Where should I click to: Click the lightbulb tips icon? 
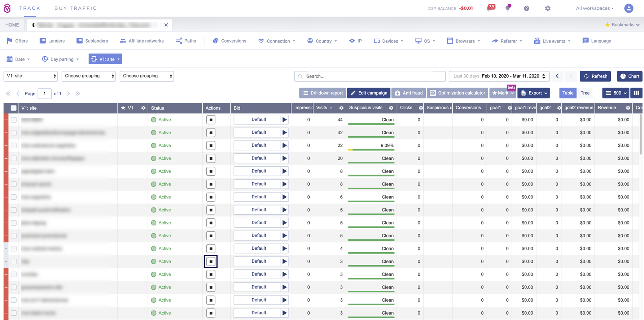point(508,8)
